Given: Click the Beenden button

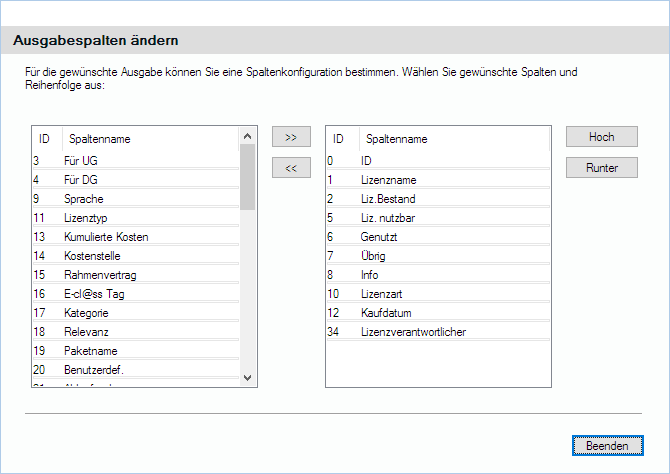Looking at the screenshot, I should coord(607,446).
